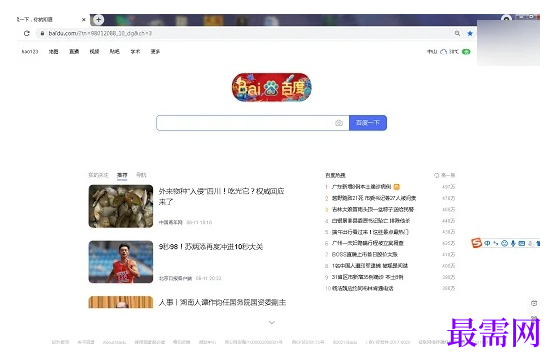Open headline 9秒98！苏炳添再度冲进10秒大关
This screenshot has width=559, height=364.
click(x=211, y=247)
